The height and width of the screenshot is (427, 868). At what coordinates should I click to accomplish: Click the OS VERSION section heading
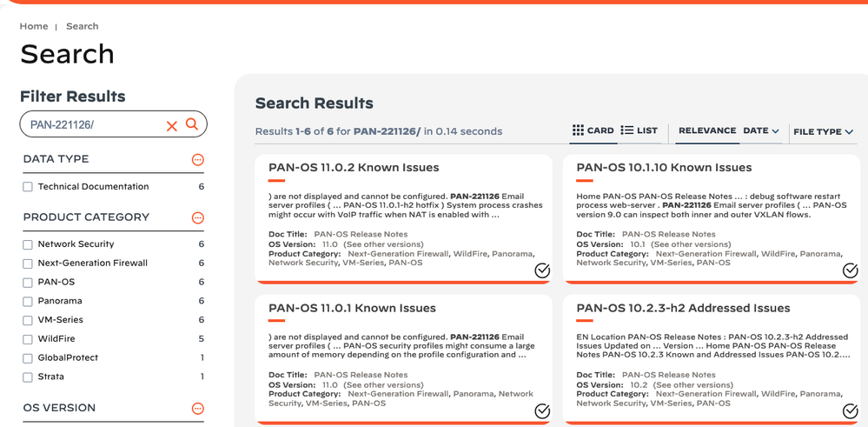click(59, 408)
